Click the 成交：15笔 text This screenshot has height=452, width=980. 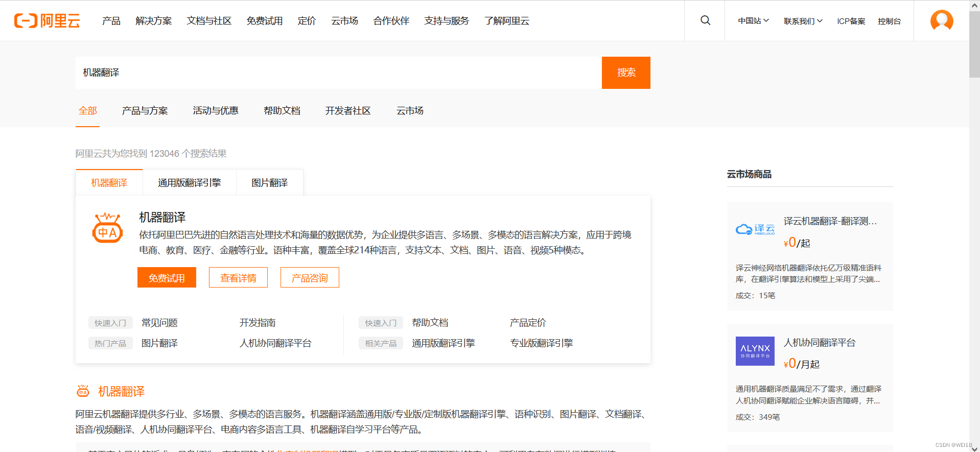[x=755, y=296]
